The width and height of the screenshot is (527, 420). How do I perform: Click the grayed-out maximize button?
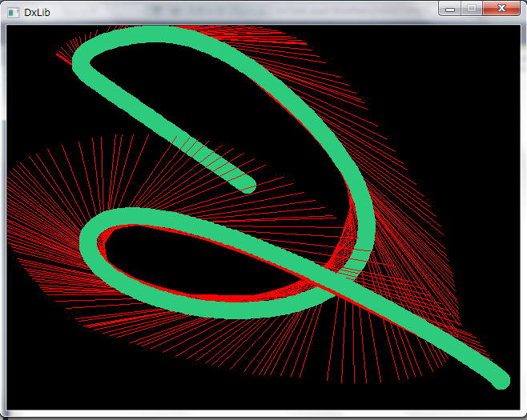coord(472,8)
